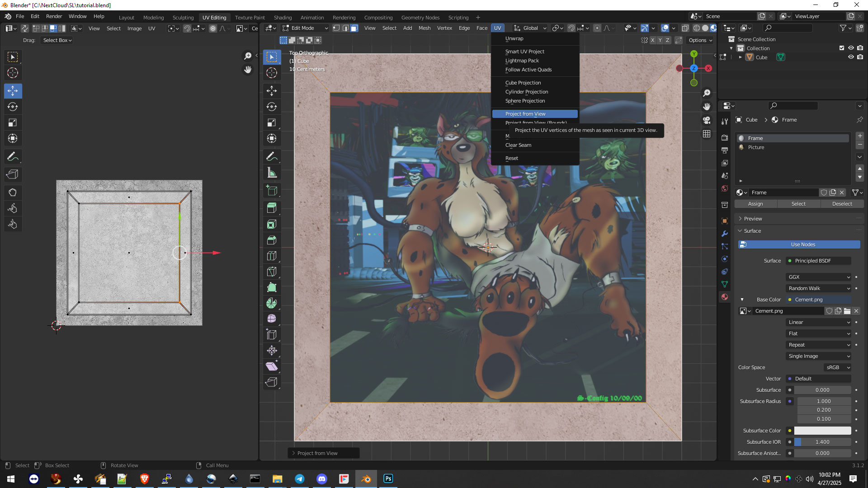Open the Modifier properties wrench tab
The image size is (868, 488).
(x=725, y=234)
